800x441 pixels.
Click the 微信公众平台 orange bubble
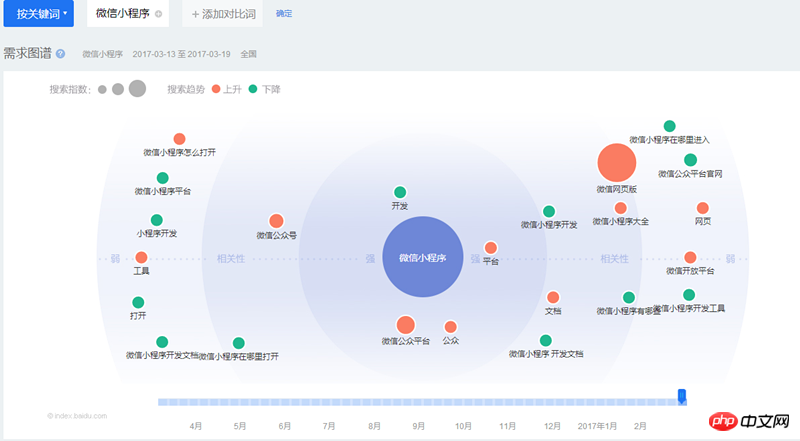[406, 325]
